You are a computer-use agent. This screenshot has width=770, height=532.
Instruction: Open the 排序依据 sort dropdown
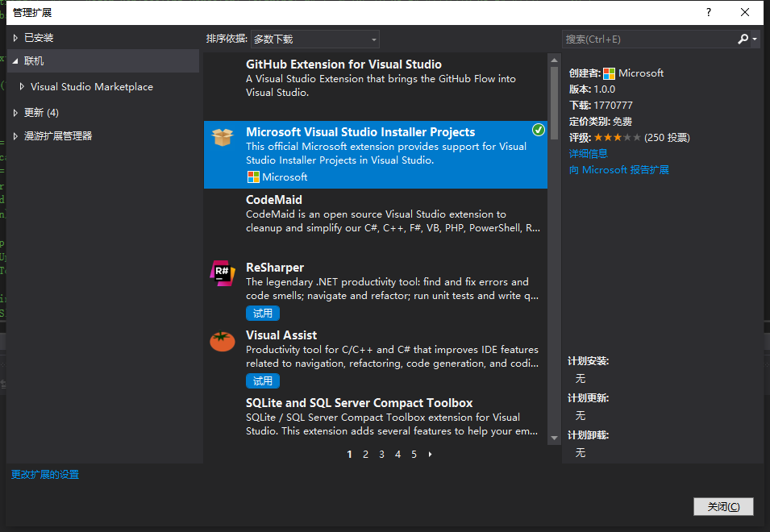[314, 39]
